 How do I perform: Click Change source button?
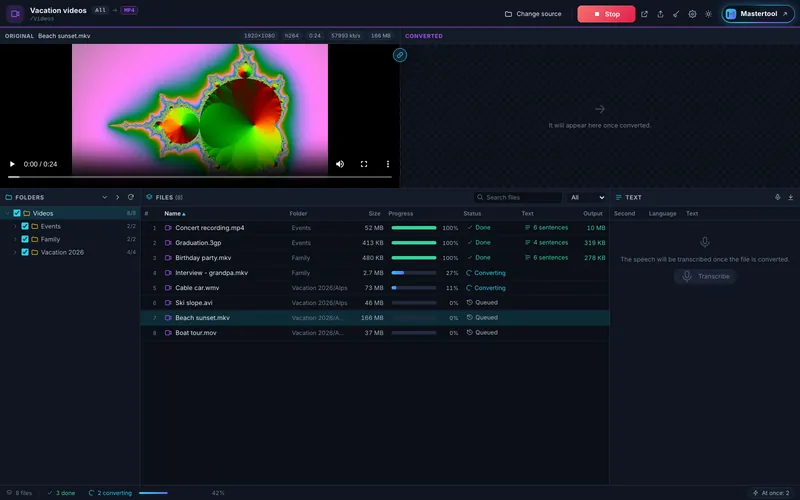(533, 14)
